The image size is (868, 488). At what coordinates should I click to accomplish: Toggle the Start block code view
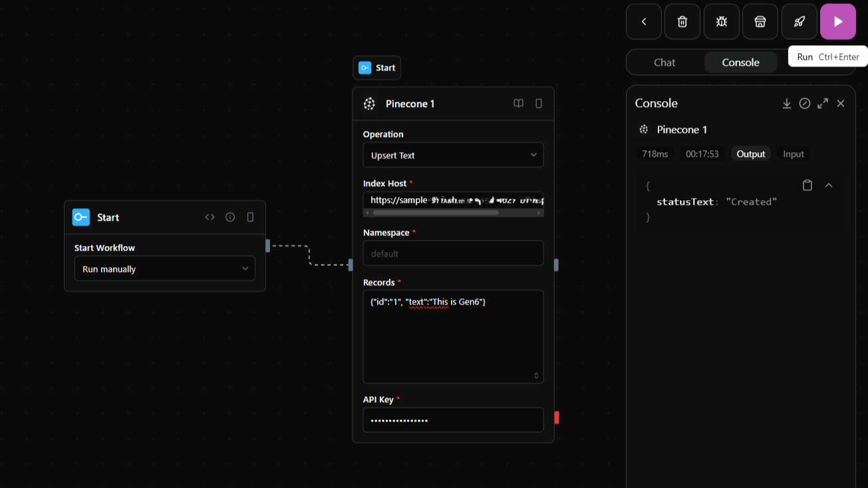point(210,217)
